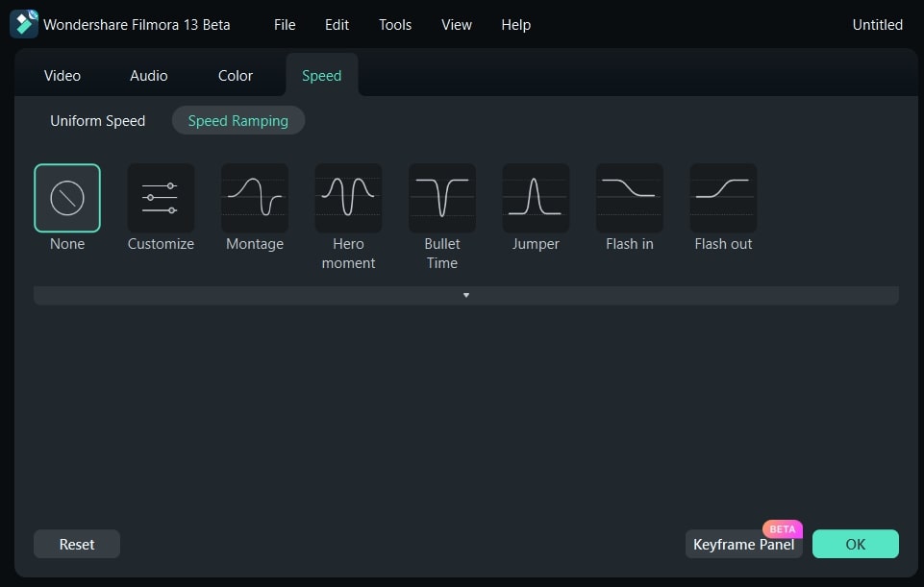Click the Wondershare Filmora 13 Beta title
This screenshot has width=924, height=587.
pos(137,25)
